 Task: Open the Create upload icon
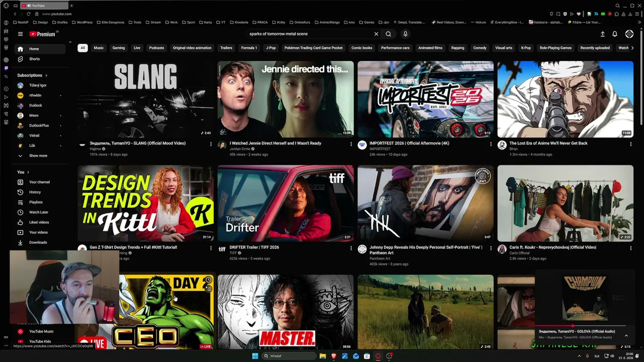[x=603, y=34]
